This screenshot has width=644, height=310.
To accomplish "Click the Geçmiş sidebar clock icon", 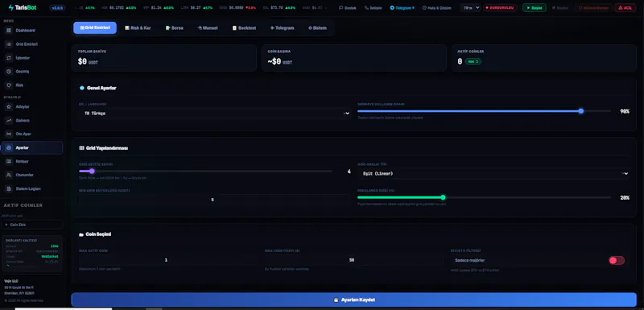I will [x=9, y=72].
